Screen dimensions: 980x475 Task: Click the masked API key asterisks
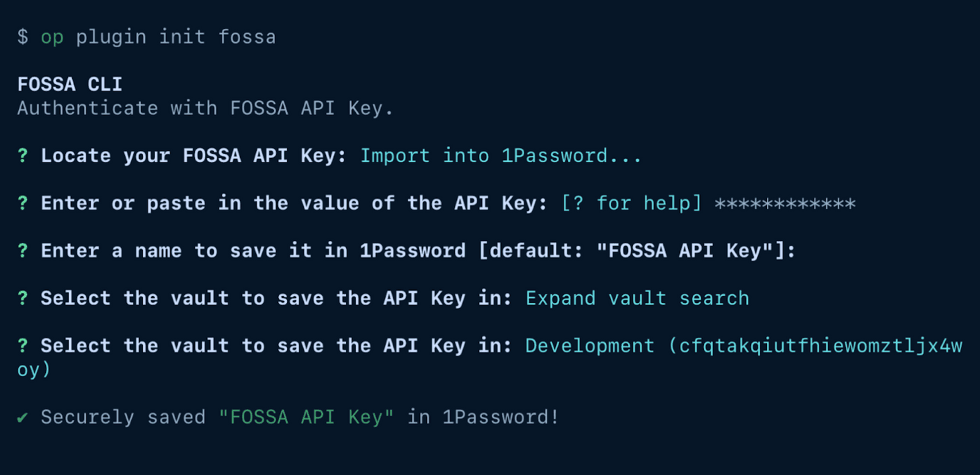[785, 203]
